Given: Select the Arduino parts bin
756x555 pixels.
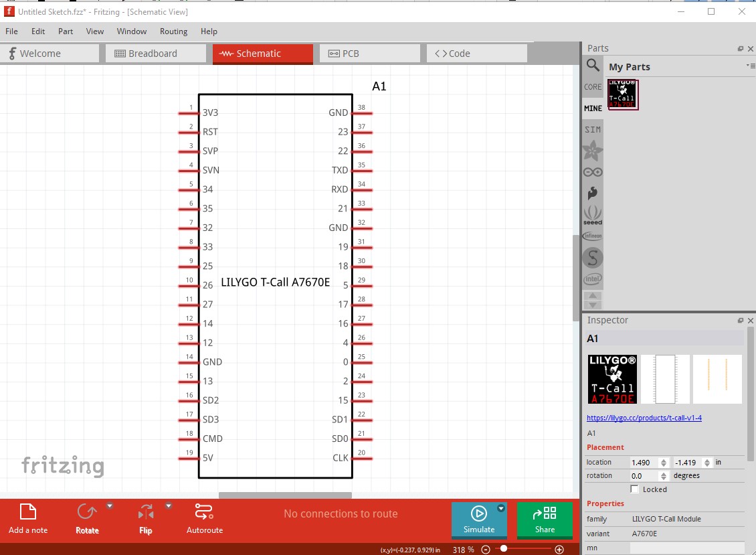Looking at the screenshot, I should click(x=593, y=172).
